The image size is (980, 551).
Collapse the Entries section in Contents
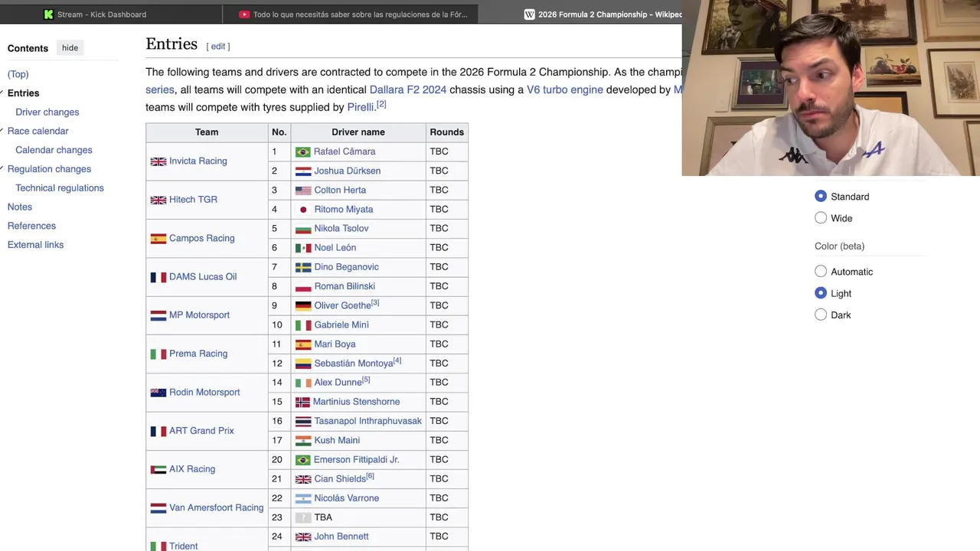tap(2, 93)
